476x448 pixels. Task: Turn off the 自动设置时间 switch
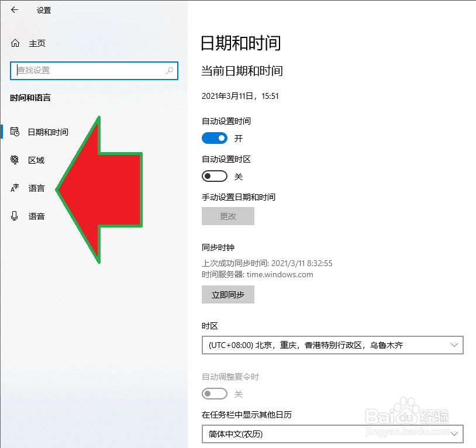tap(215, 139)
